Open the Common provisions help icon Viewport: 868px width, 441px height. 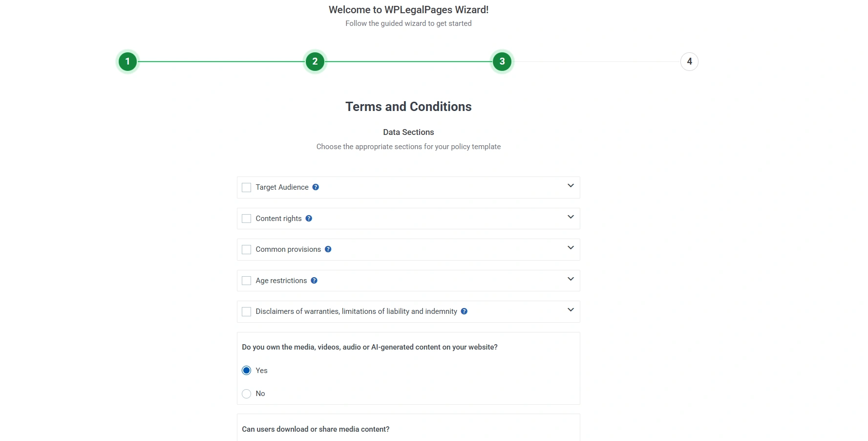pos(328,249)
